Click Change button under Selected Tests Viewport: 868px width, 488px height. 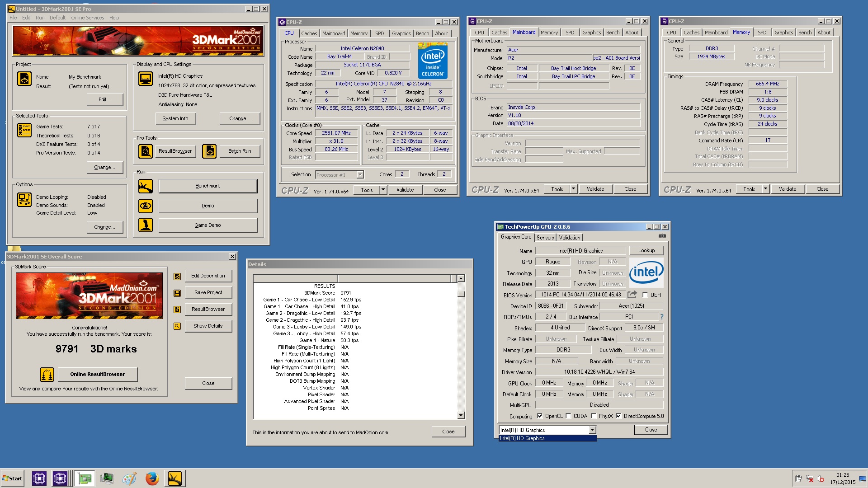104,167
